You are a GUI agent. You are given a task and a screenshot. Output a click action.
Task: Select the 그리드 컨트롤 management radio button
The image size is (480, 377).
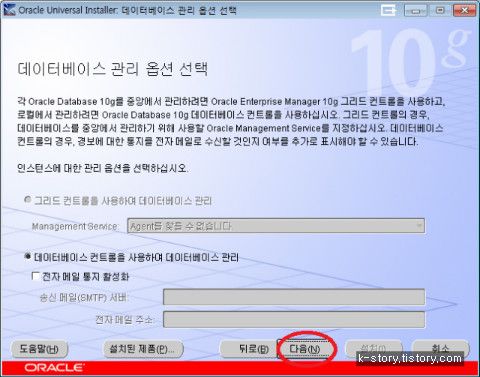point(28,199)
